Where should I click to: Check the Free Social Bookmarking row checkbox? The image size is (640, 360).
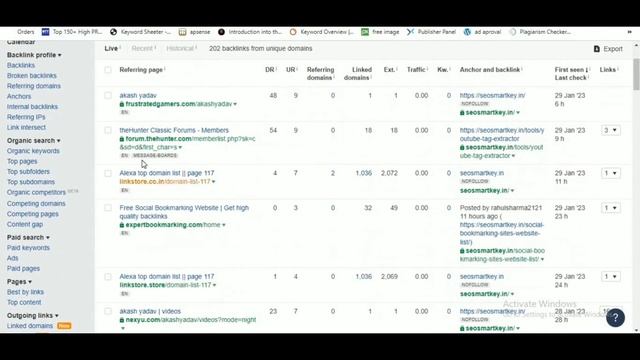[x=108, y=208]
